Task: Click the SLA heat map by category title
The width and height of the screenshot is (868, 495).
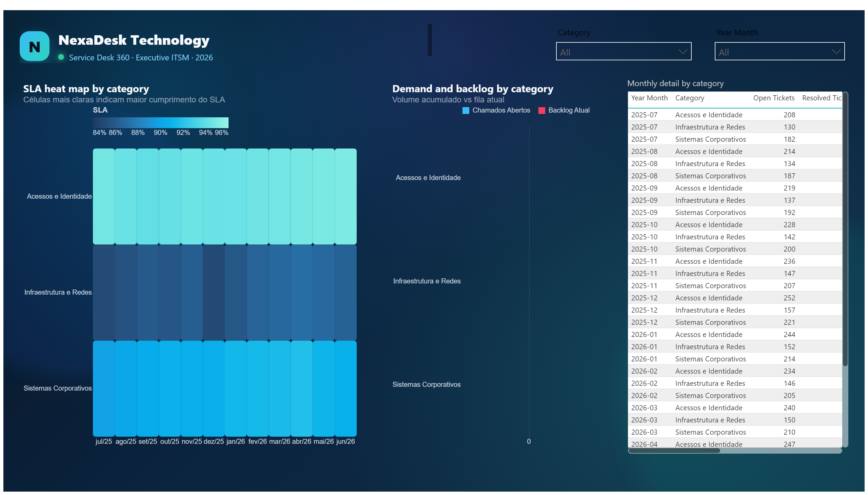Action: coord(86,89)
